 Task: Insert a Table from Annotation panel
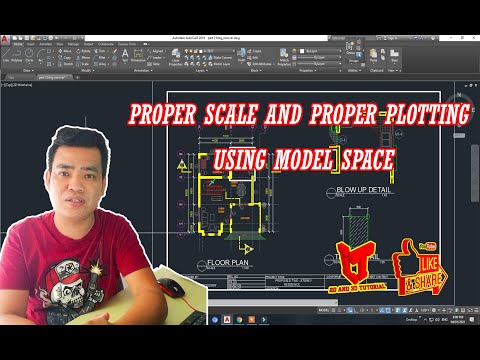click(x=154, y=64)
